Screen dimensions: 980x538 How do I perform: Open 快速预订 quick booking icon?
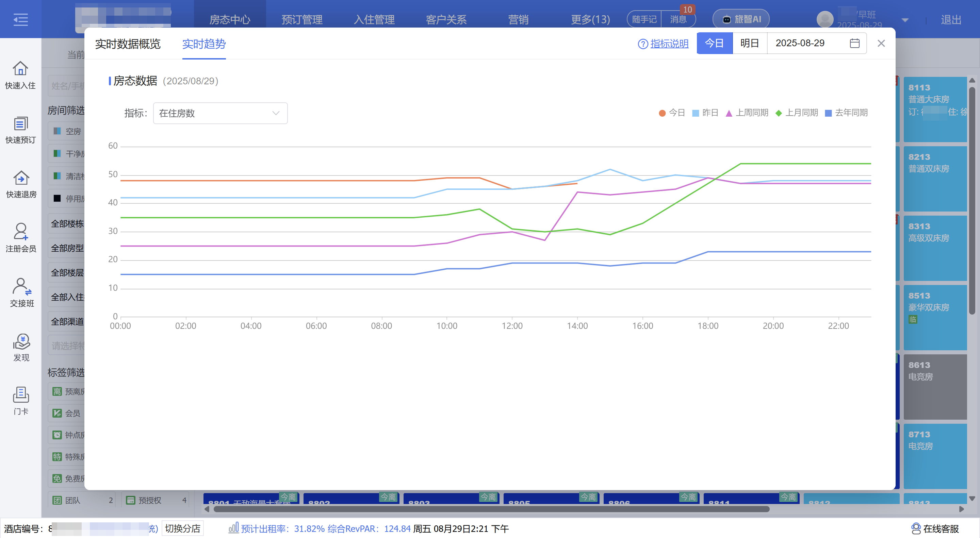coord(20,130)
